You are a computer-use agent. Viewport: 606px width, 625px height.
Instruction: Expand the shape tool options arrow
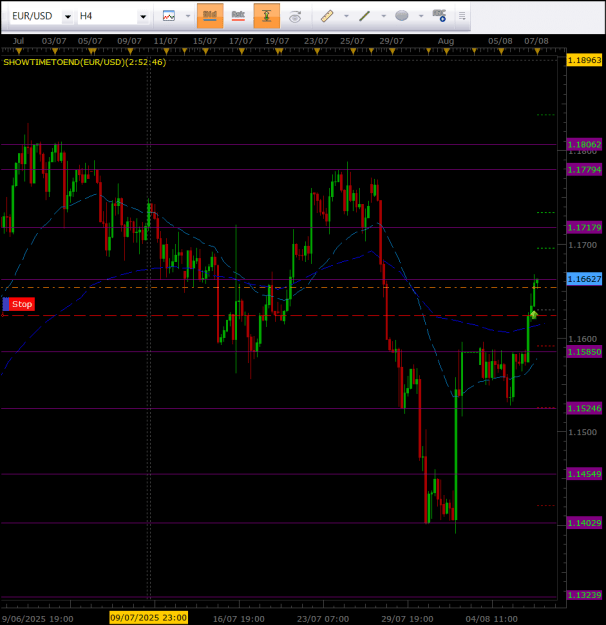[x=421, y=16]
